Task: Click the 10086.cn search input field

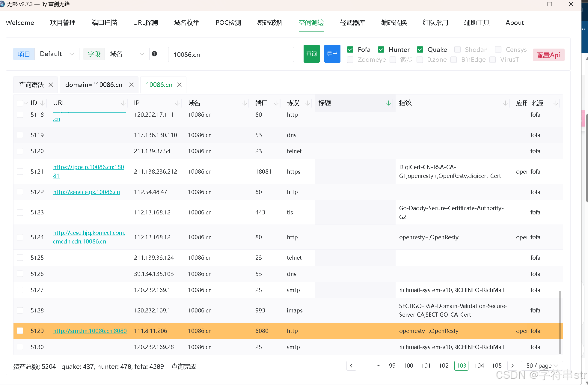Action: (x=231, y=55)
